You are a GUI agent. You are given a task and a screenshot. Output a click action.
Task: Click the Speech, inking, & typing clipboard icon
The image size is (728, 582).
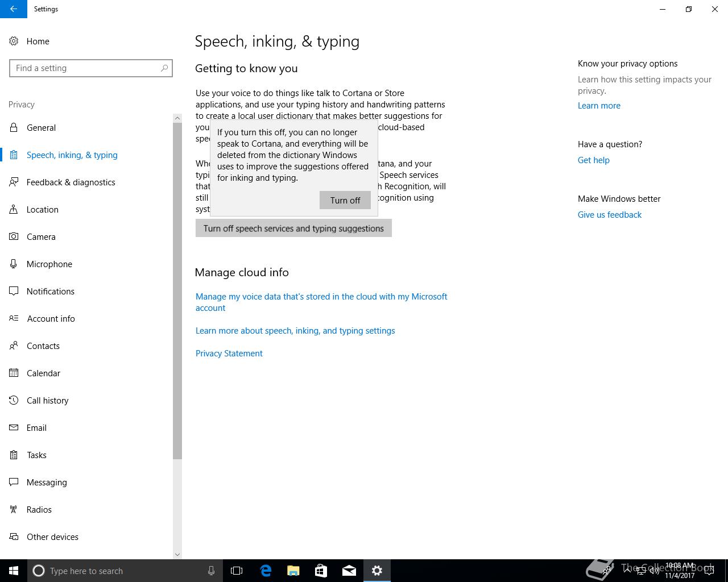(14, 155)
